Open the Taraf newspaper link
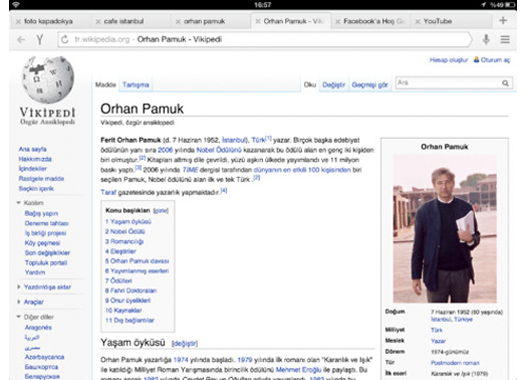The height and width of the screenshot is (380, 525). [108, 192]
